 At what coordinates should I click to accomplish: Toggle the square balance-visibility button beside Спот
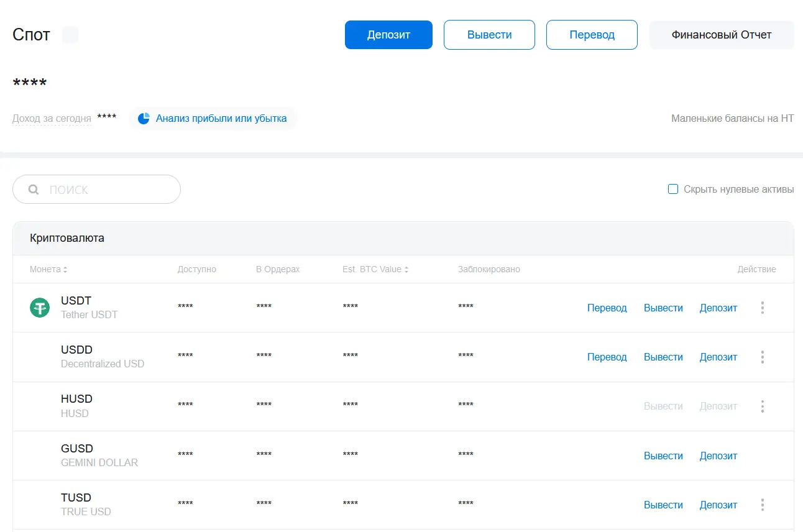[70, 35]
